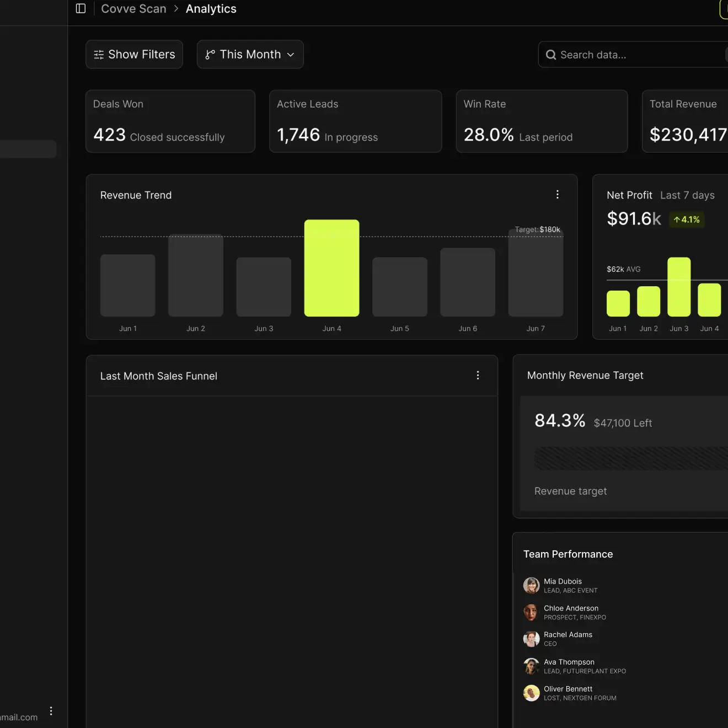
Task: Select Ava Thompson in Team Performance
Action: (569, 662)
